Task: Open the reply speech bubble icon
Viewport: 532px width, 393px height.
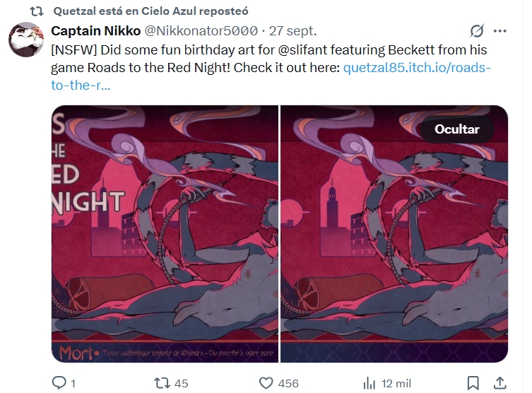Action: [59, 382]
